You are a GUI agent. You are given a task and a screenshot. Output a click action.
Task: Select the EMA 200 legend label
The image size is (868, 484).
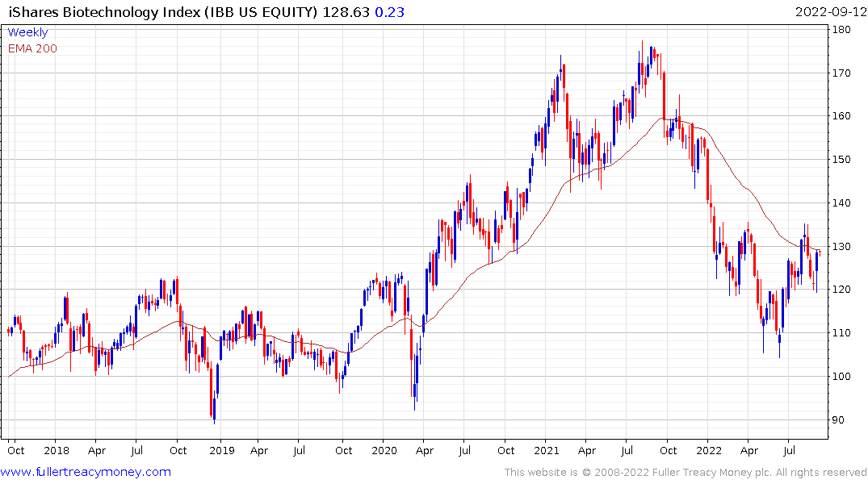pyautogui.click(x=32, y=48)
